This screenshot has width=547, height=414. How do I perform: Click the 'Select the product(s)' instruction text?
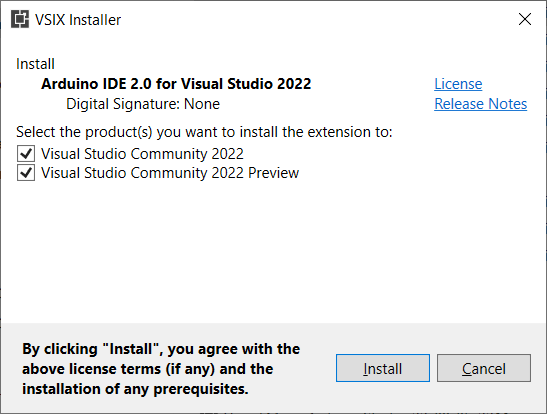[204, 132]
